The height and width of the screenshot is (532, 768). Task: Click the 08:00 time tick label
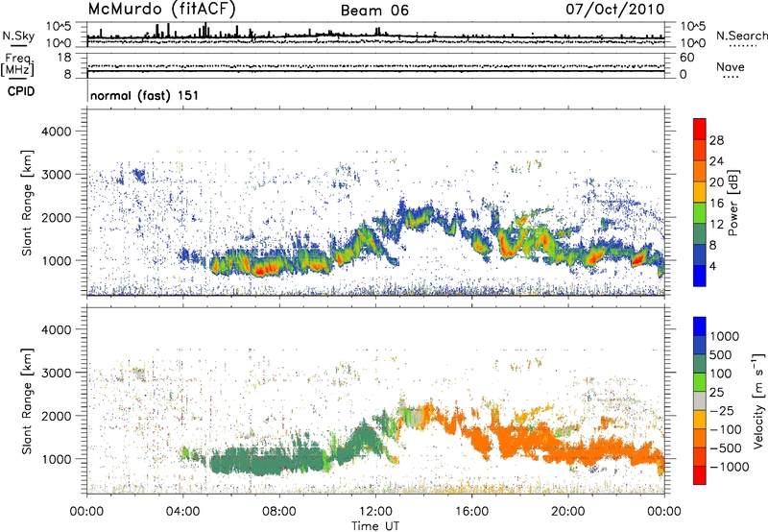point(279,512)
